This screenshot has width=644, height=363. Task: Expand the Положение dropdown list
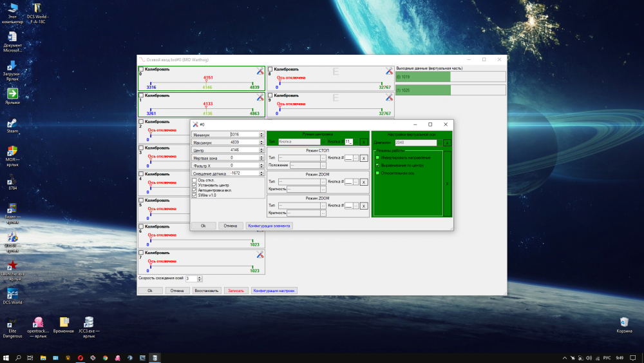click(x=305, y=166)
